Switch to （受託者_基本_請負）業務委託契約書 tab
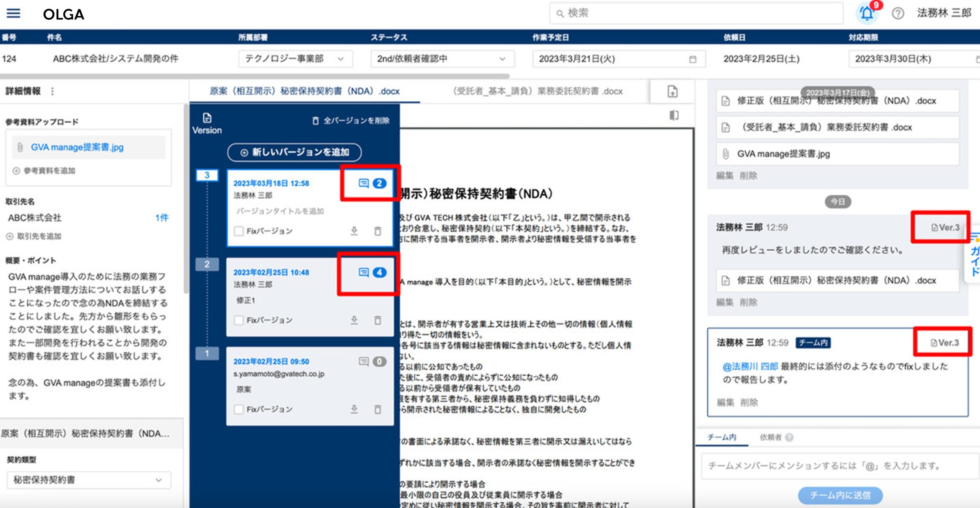 [x=537, y=91]
